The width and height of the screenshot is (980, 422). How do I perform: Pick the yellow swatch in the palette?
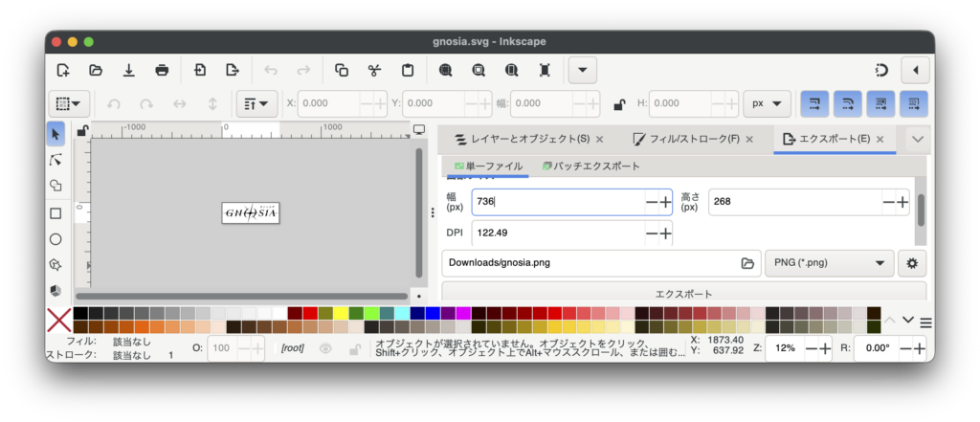342,313
